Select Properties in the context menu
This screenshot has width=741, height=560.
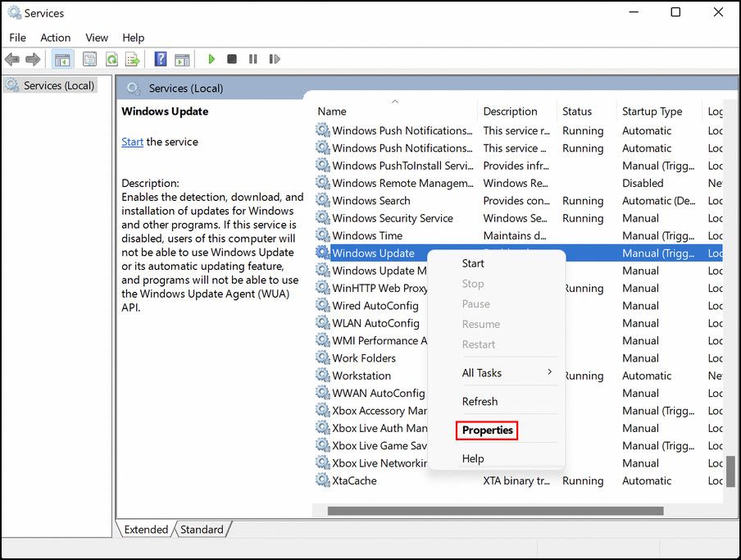pos(487,430)
